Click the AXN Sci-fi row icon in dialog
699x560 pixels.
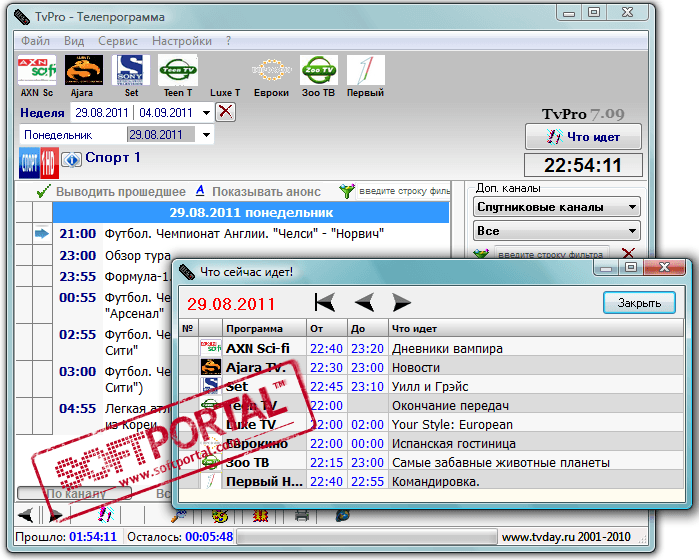pyautogui.click(x=210, y=348)
